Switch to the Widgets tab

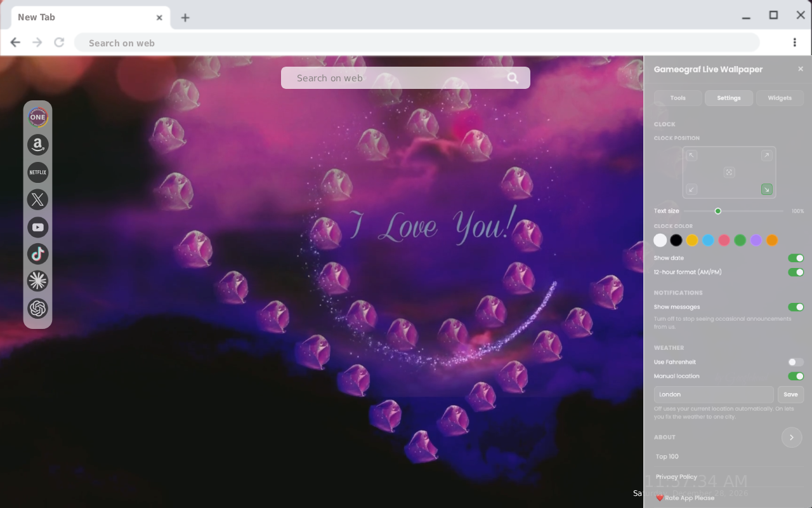click(780, 98)
